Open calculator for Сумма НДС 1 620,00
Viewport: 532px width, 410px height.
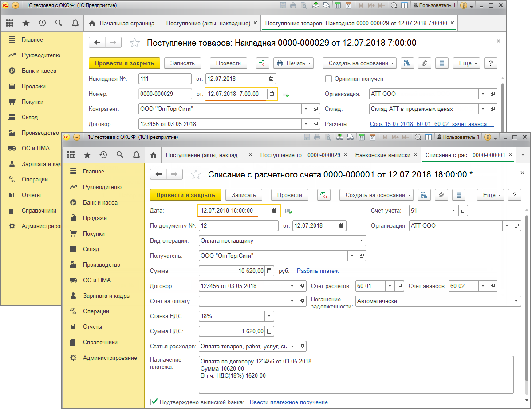click(x=269, y=331)
